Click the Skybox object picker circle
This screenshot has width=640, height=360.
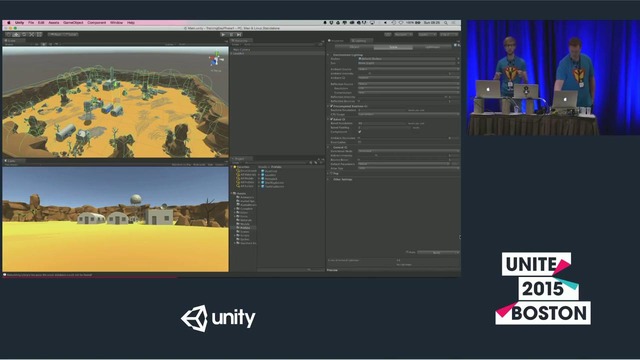click(x=458, y=59)
